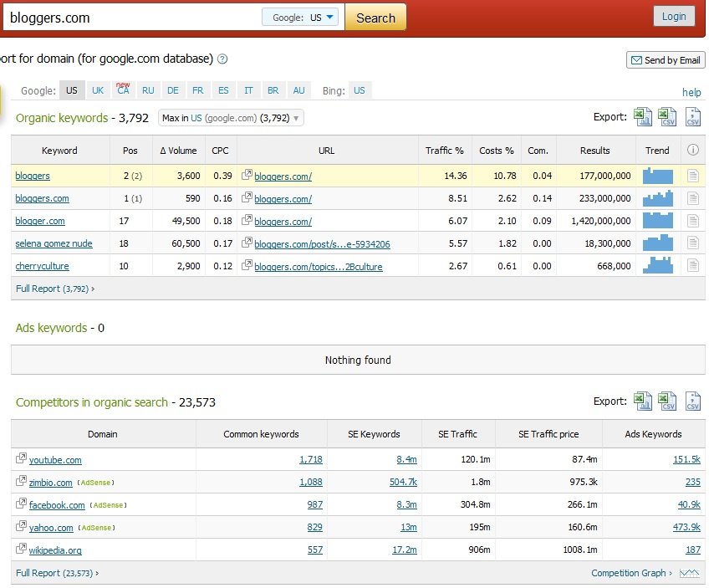The image size is (709, 588).
Task: Click the cherryculture keyword link
Action: (42, 266)
